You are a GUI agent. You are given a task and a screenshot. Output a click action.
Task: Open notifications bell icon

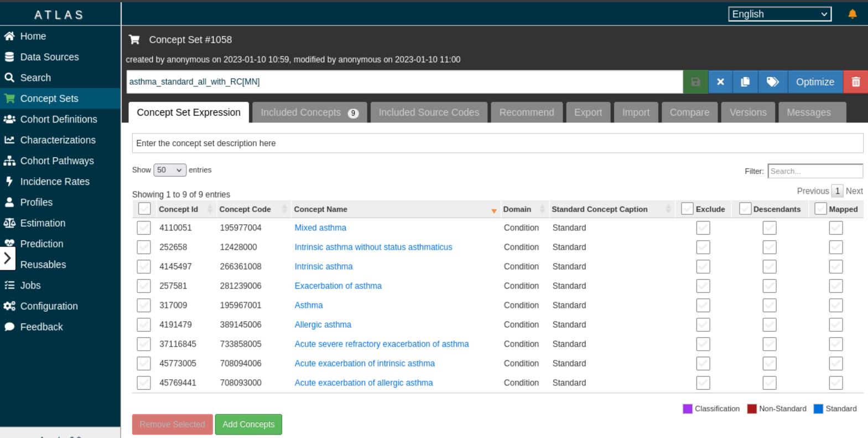[x=852, y=14]
